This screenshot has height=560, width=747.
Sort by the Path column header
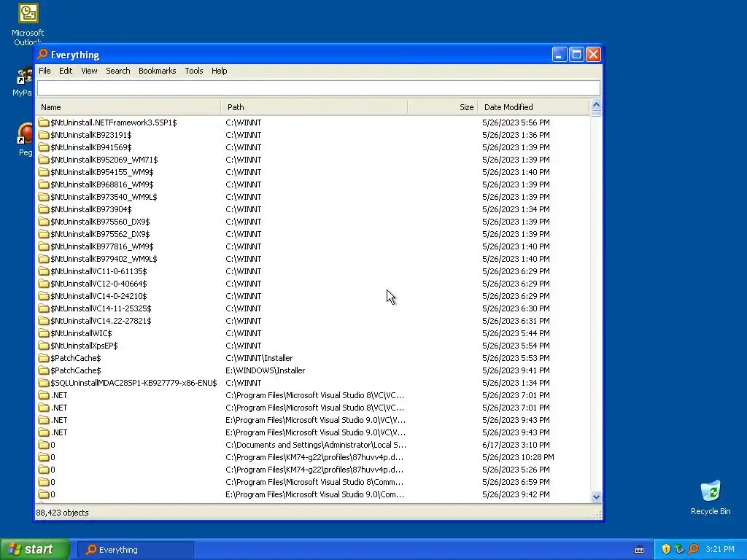[x=314, y=107]
